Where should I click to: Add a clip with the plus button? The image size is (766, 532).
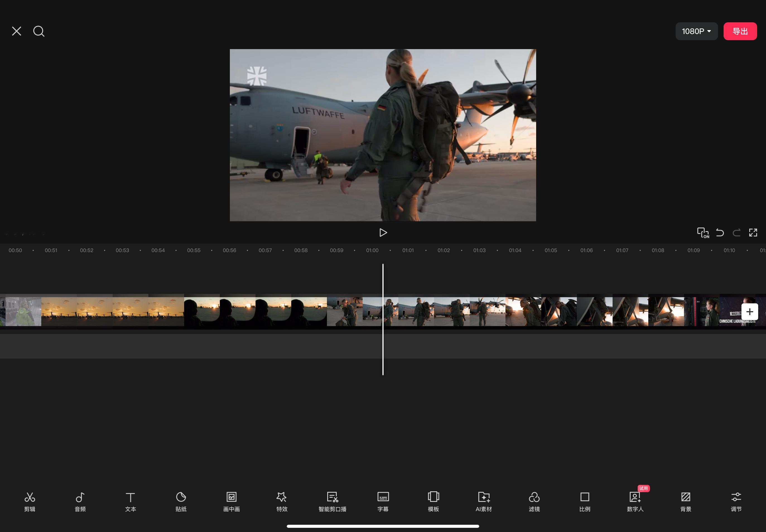(x=749, y=312)
